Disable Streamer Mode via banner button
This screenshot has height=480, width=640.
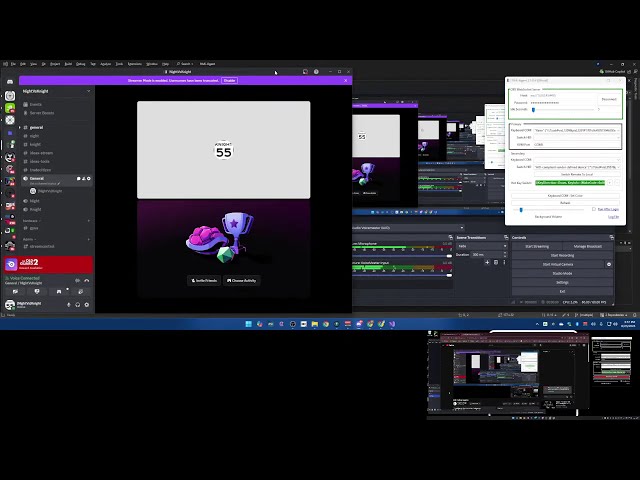tap(229, 80)
